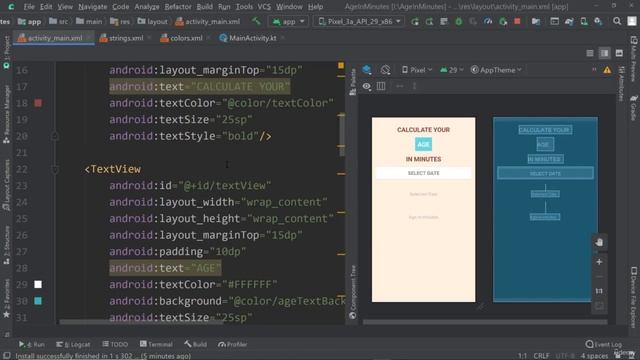Click the Apply Changes and Restart Activity icon
The width and height of the screenshot is (640, 360).
click(429, 21)
